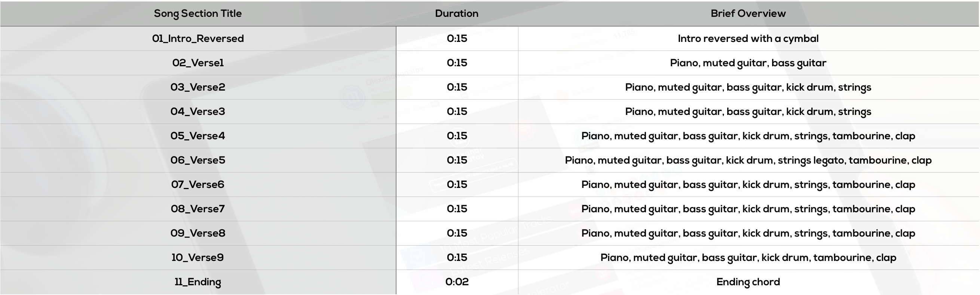The image size is (980, 295).
Task: Click the Song Section Title column header
Action: (197, 14)
